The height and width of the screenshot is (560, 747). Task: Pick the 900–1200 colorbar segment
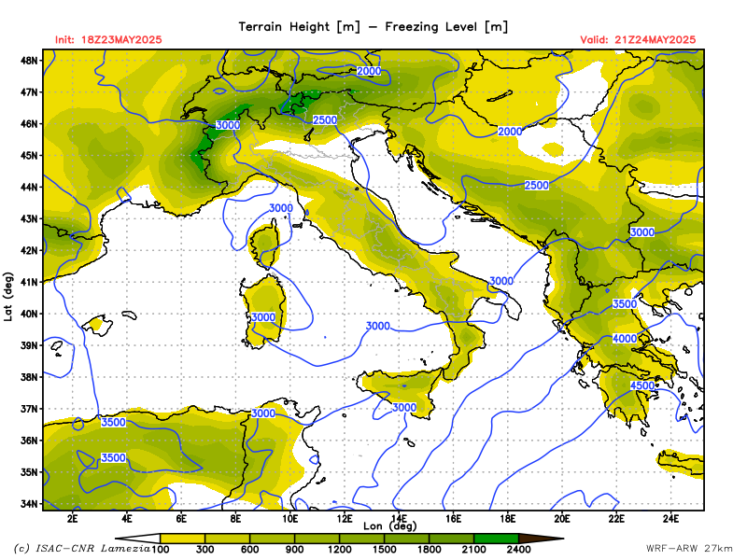[317, 539]
